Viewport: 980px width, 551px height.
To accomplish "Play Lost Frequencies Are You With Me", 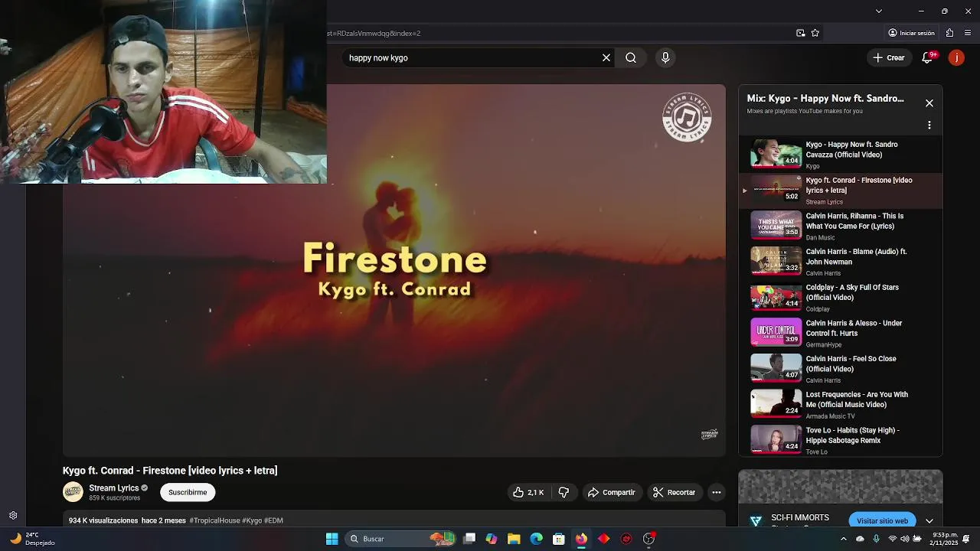I will tap(840, 404).
